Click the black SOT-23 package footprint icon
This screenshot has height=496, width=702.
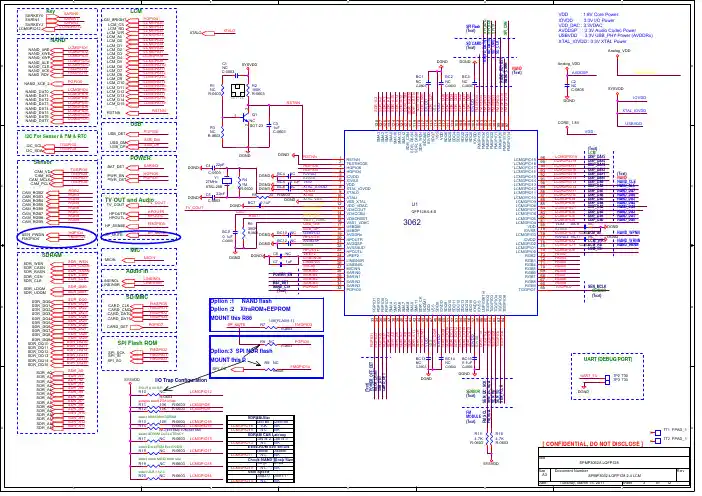(238, 90)
